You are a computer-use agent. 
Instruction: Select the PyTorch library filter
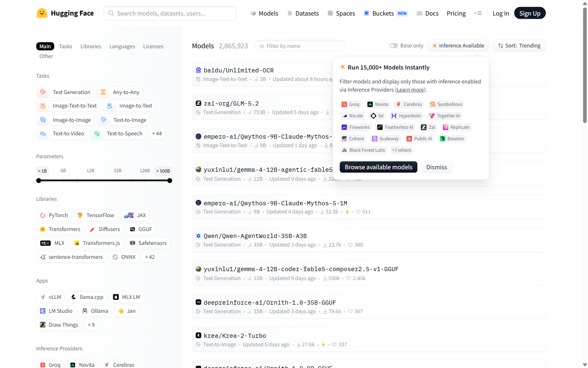[x=54, y=215]
